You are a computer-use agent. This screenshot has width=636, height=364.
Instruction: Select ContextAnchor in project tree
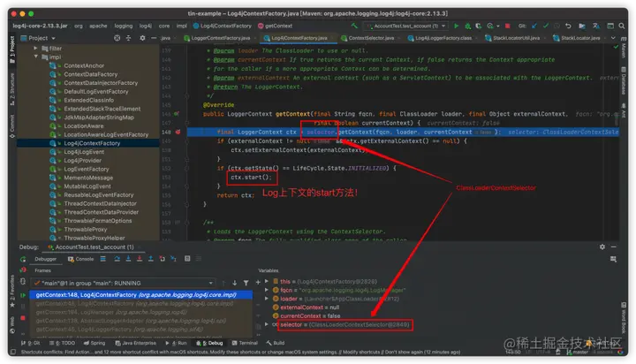pos(84,65)
